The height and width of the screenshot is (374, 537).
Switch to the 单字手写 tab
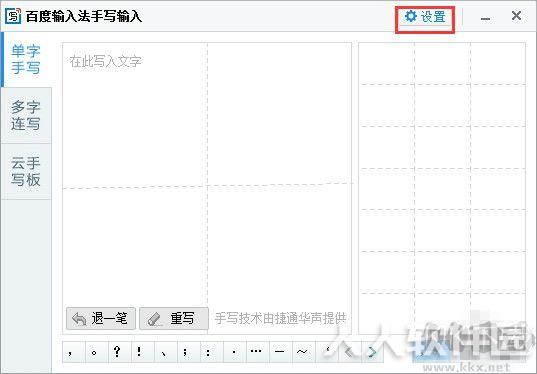[x=26, y=60]
